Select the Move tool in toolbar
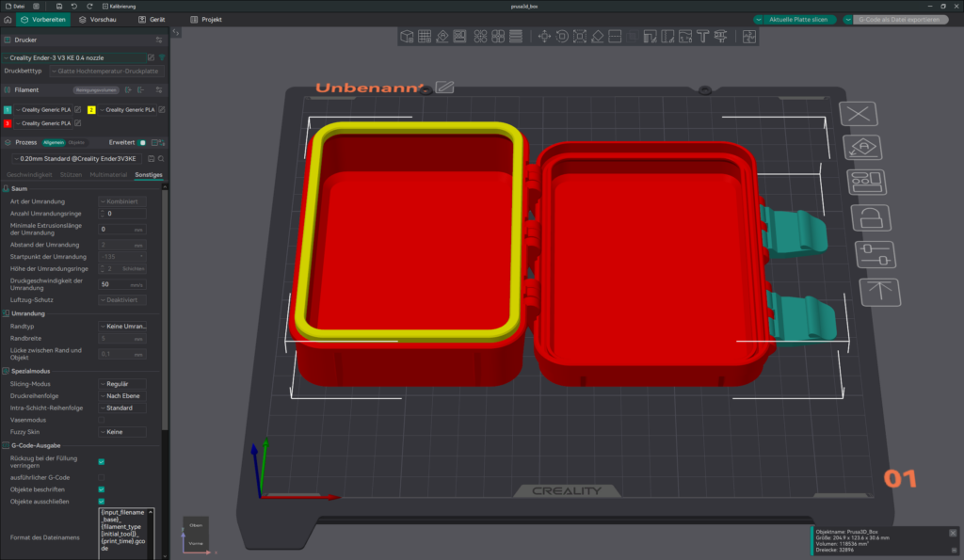 [x=544, y=37]
